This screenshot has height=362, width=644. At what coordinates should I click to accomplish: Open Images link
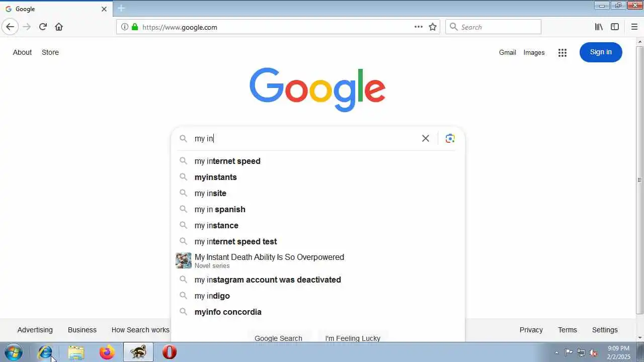[x=534, y=52]
